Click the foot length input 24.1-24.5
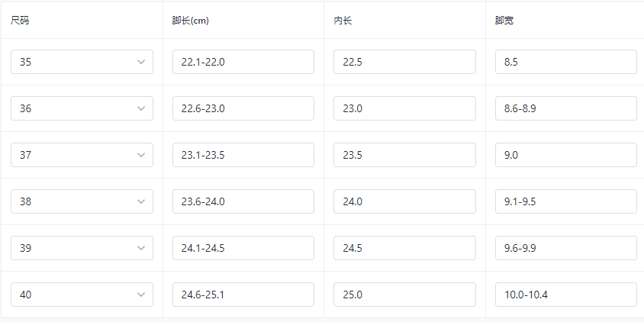644x322 pixels. point(243,248)
